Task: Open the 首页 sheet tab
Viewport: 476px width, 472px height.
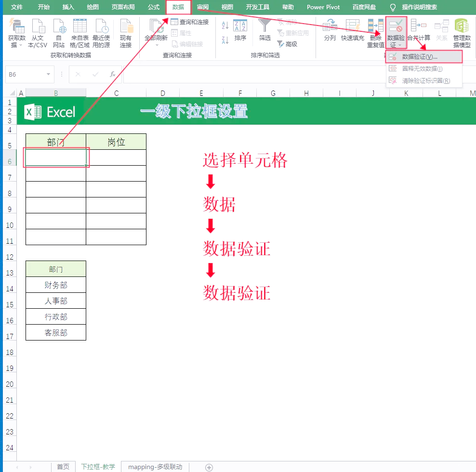Action: coord(63,467)
